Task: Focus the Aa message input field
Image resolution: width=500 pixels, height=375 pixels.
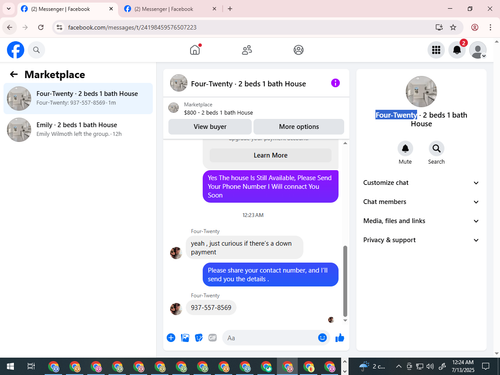Action: [x=270, y=338]
